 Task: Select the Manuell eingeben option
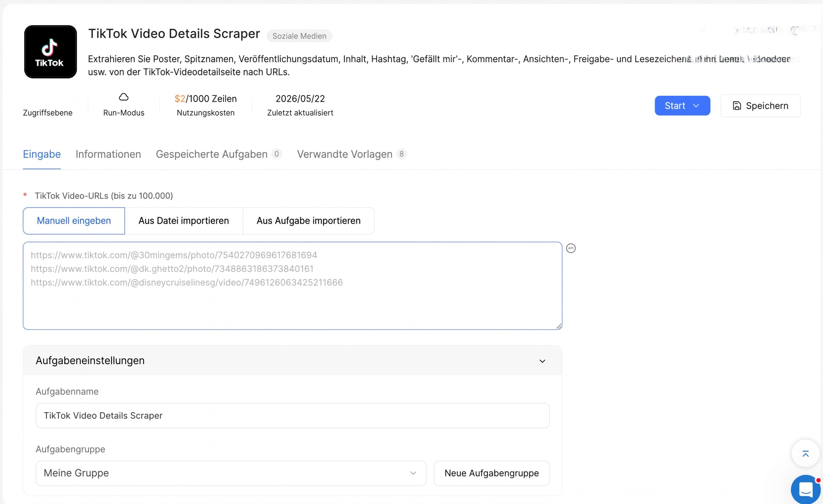point(74,221)
